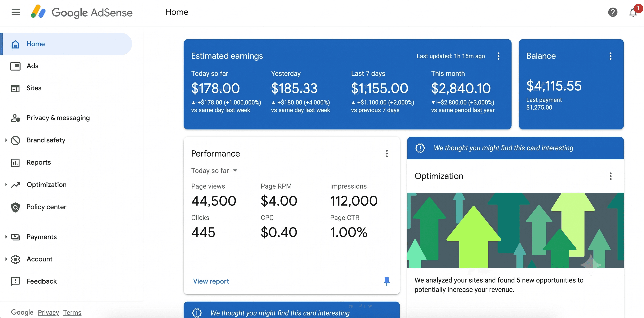Open Optimization card three-dot menu
Screen dimensions: 644x318
(x=611, y=176)
